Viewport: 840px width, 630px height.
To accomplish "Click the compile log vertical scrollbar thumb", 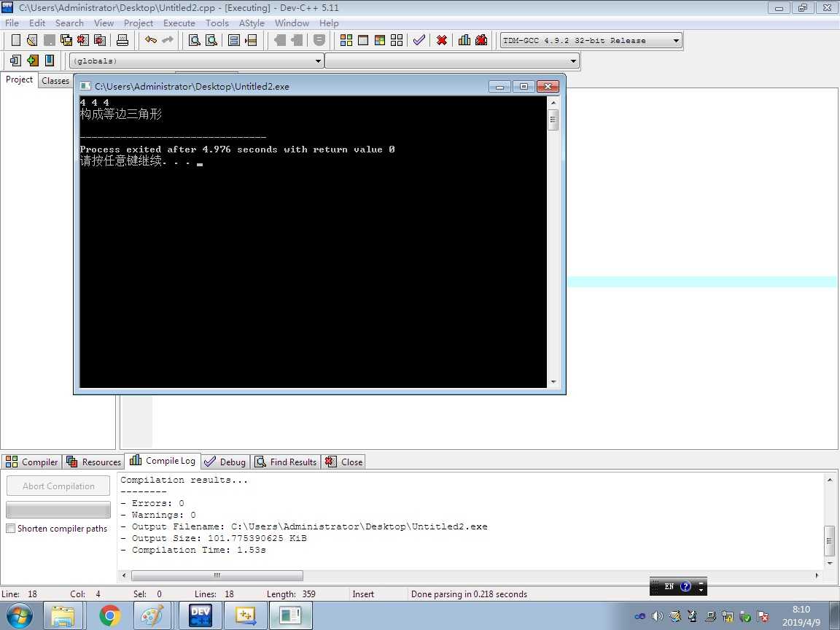I will coord(829,541).
